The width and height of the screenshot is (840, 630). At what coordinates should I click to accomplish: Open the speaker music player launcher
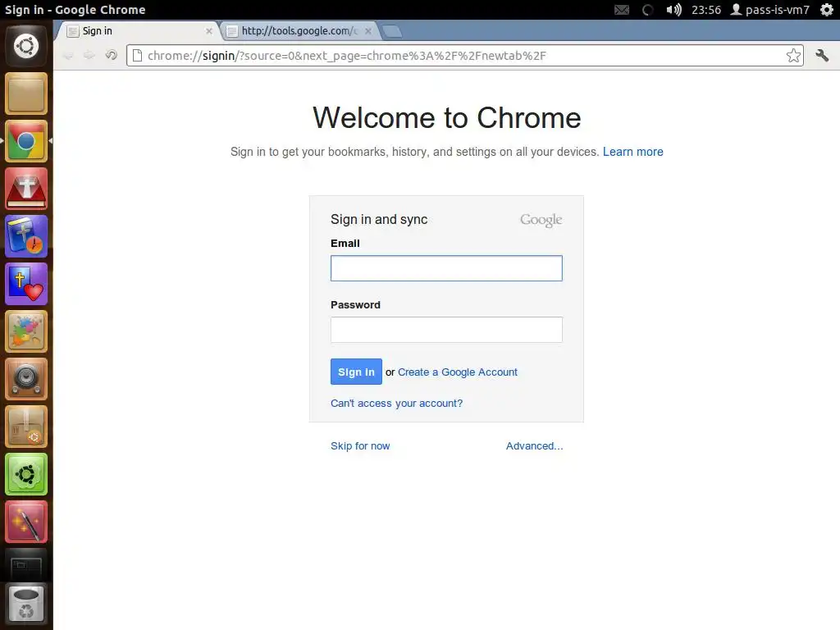click(x=26, y=379)
